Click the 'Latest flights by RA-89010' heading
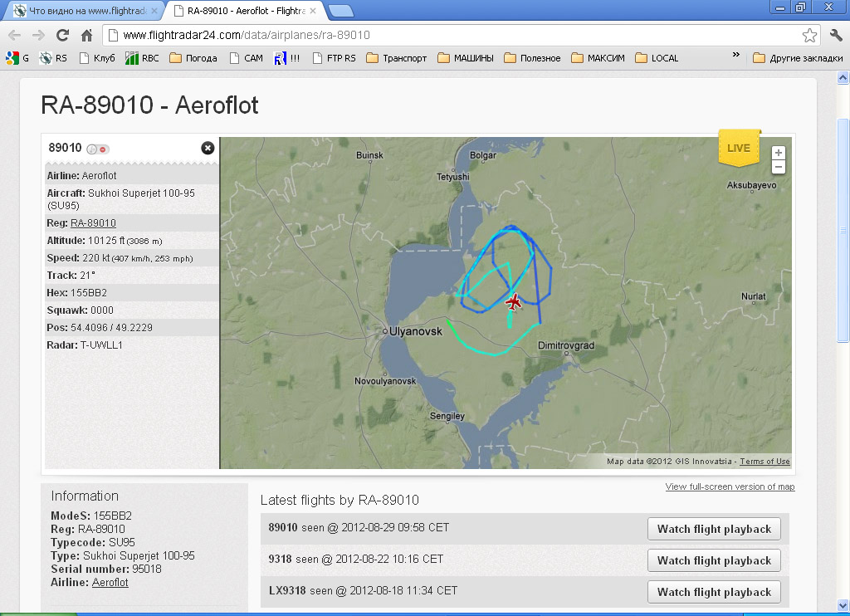850x616 pixels. pos(340,500)
